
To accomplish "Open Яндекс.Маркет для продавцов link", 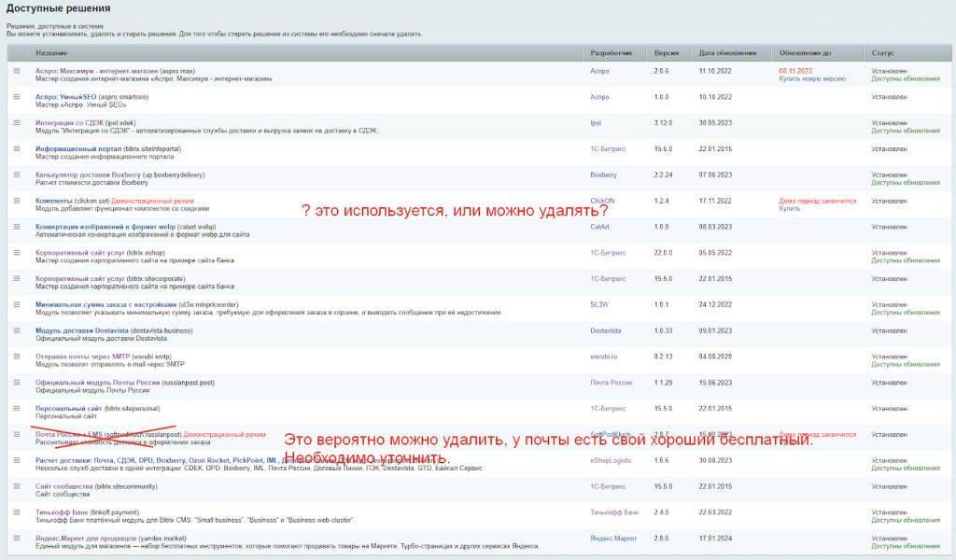I will pos(85,538).
